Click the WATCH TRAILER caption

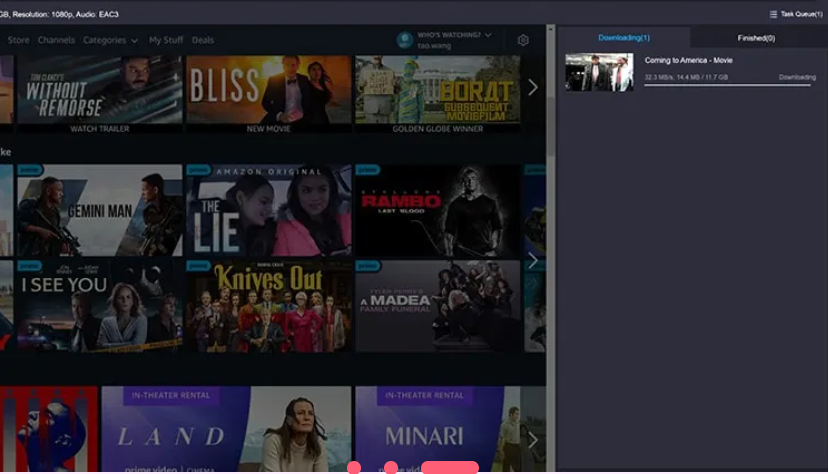[100, 129]
